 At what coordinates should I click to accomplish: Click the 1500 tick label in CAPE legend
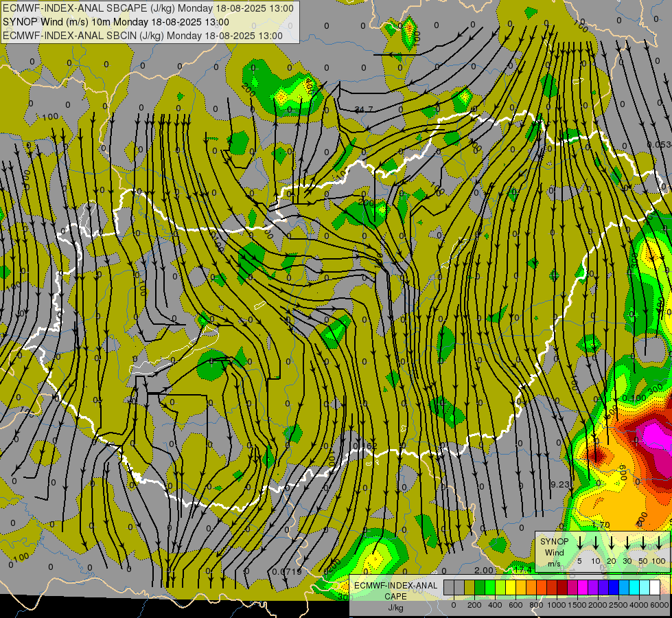click(x=577, y=605)
